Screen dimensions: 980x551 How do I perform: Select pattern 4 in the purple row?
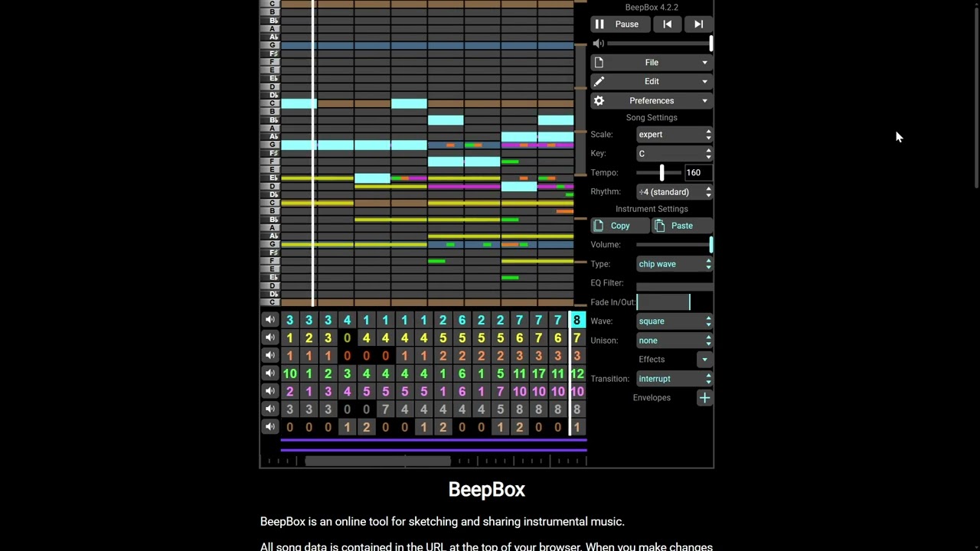(x=347, y=391)
